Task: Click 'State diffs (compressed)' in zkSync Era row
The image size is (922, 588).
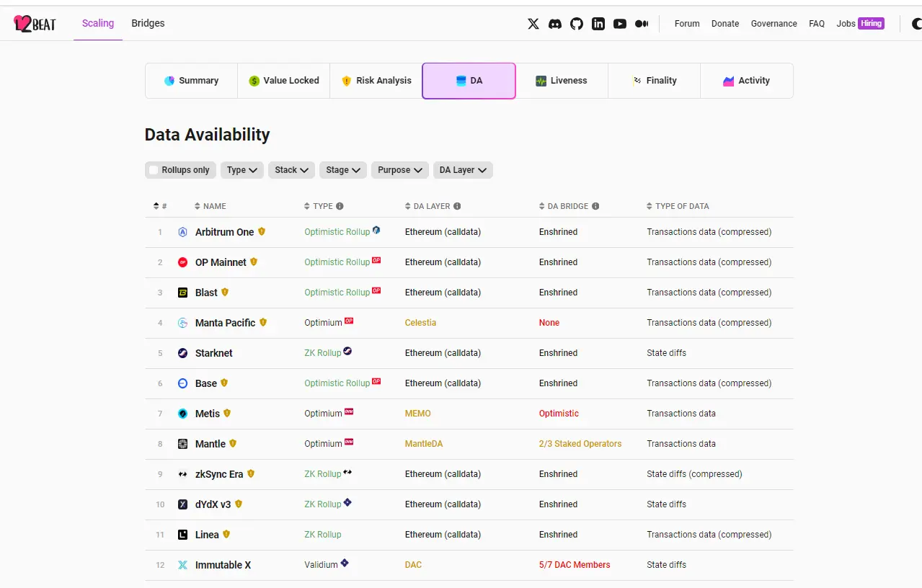Action: (694, 474)
